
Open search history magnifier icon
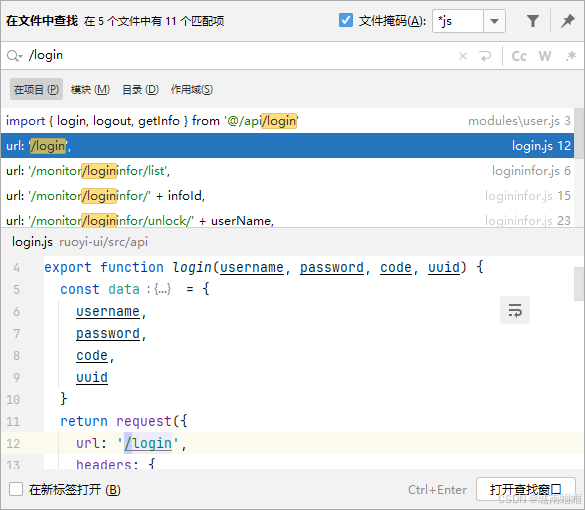coord(14,56)
